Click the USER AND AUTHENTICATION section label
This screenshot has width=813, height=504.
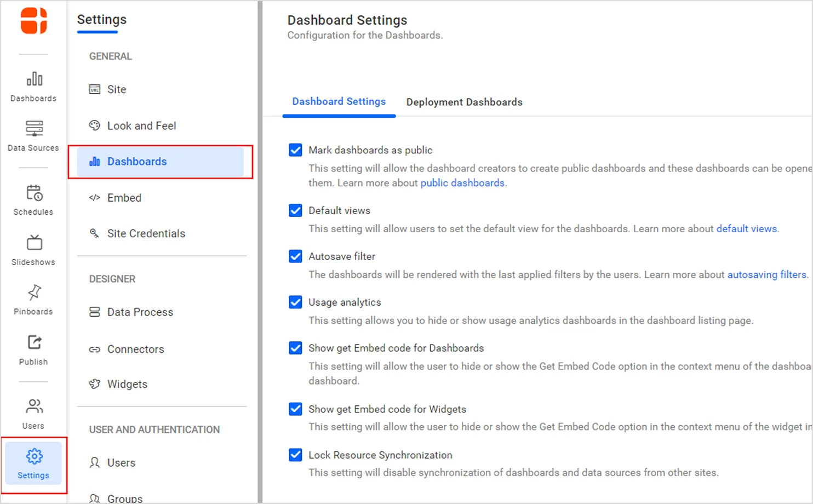point(154,429)
